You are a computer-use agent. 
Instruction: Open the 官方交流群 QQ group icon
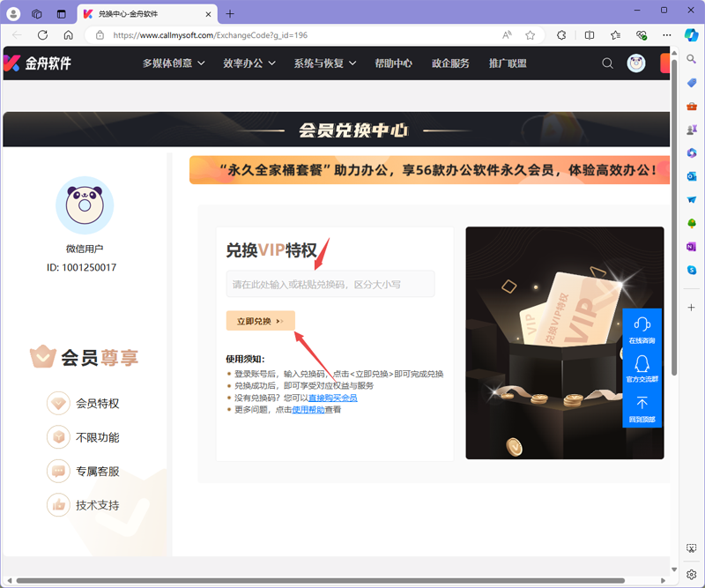[x=642, y=363]
